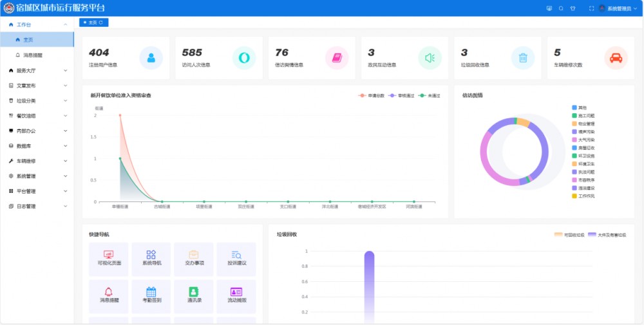Screen dimensions: 644x325
Task: Expand the 餐饮油烟 menu chevron
Action: 65,116
